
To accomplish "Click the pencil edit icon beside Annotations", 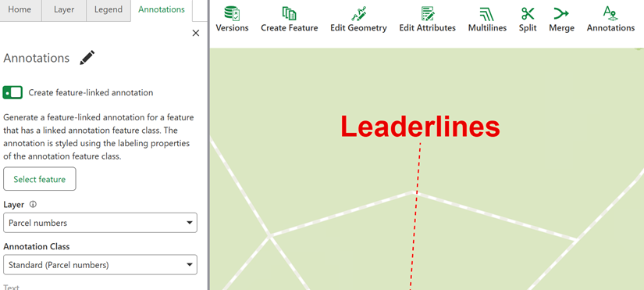I will click(x=87, y=58).
